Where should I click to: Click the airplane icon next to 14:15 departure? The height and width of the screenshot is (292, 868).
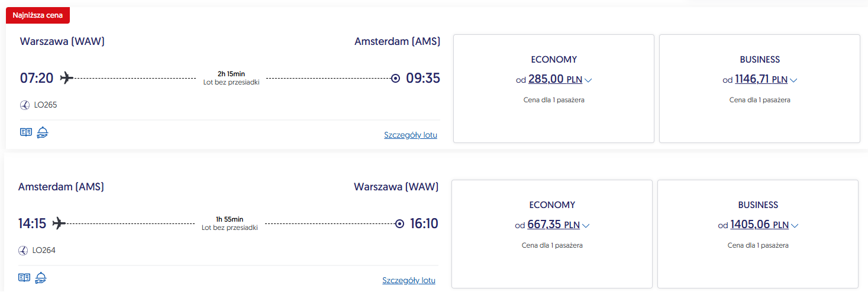59,223
